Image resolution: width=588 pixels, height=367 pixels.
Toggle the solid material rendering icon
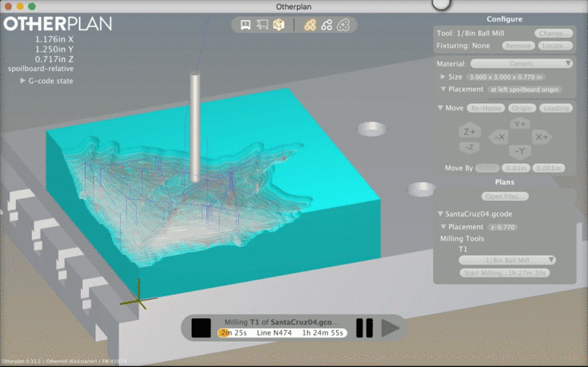click(x=310, y=25)
